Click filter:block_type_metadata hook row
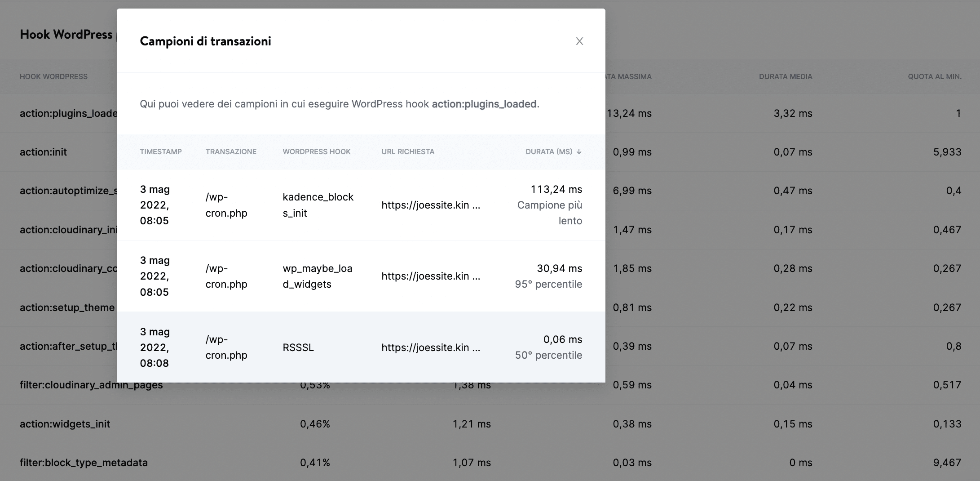Screen dimensions: 980x481 84,463
